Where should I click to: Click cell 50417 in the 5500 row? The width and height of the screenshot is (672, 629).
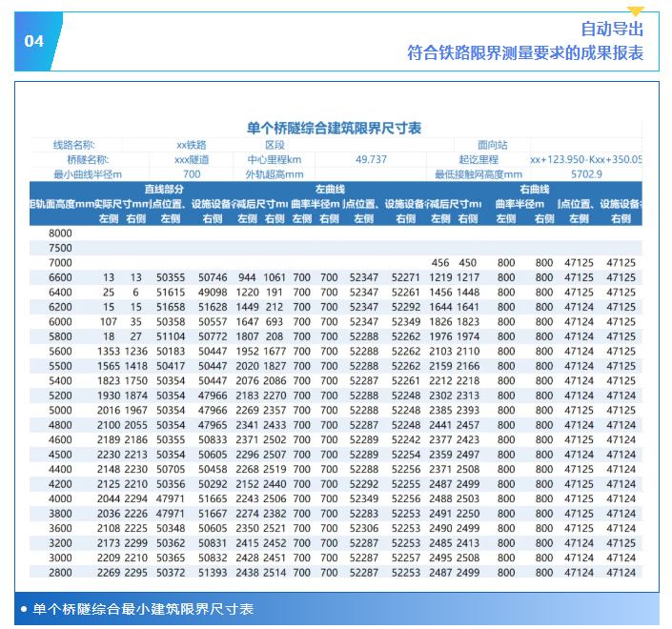pos(171,366)
